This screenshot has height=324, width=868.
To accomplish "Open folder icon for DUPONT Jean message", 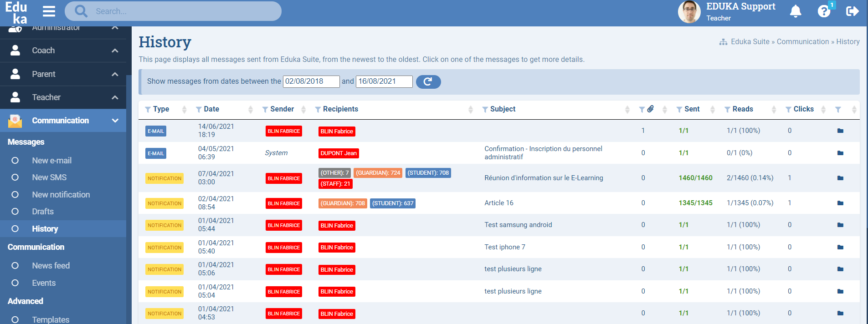I will coord(840,153).
